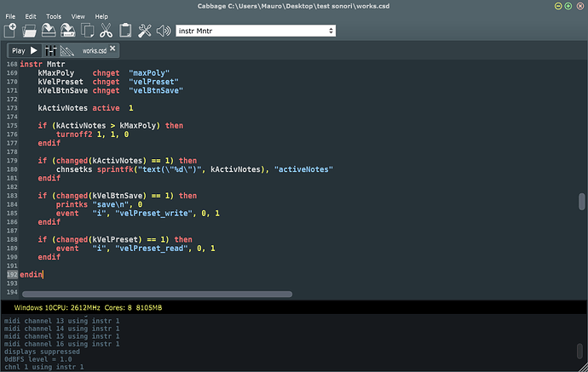
Task: Click "velPreset_write" string on line 185
Action: tap(154, 213)
